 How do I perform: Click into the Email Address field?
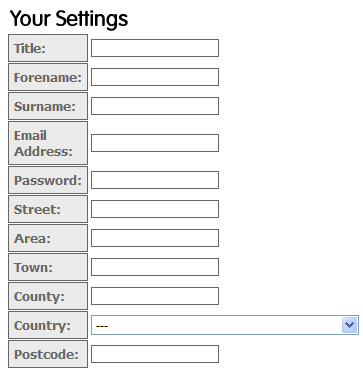click(x=155, y=143)
